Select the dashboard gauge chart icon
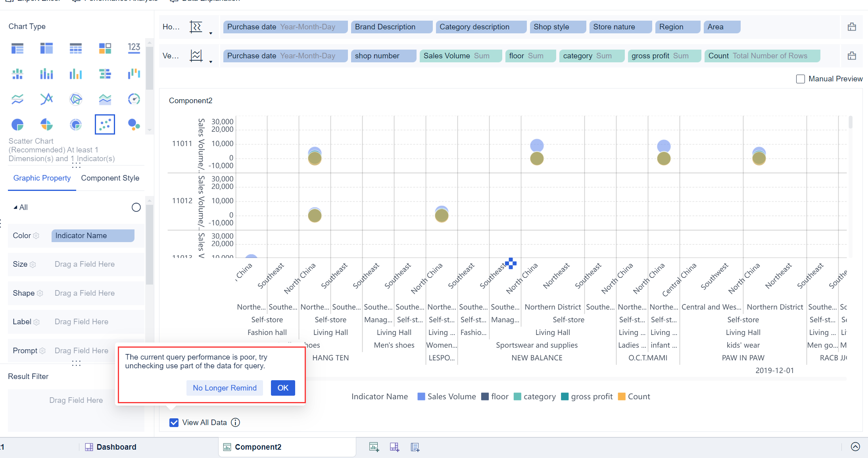Viewport: 868px width, 458px height. point(134,99)
